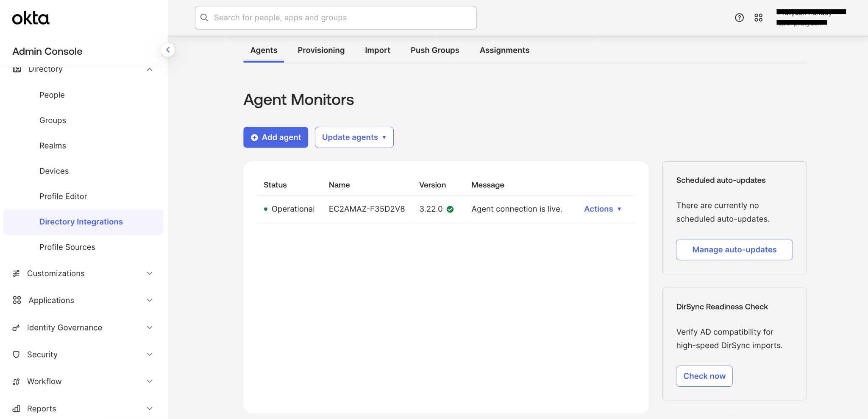Click the Manage auto-updates button
Viewport: 868px width, 419px height.
[734, 250]
